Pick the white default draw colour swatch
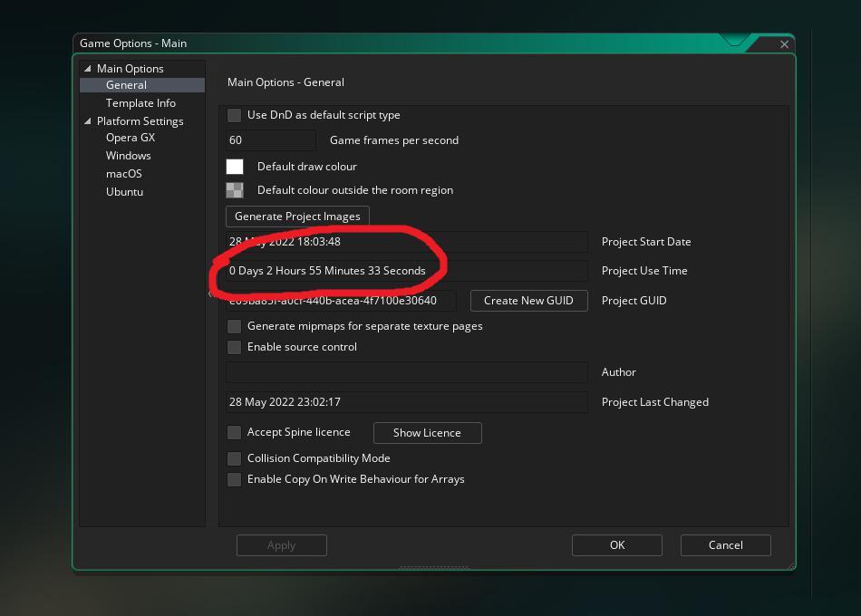 coord(235,167)
